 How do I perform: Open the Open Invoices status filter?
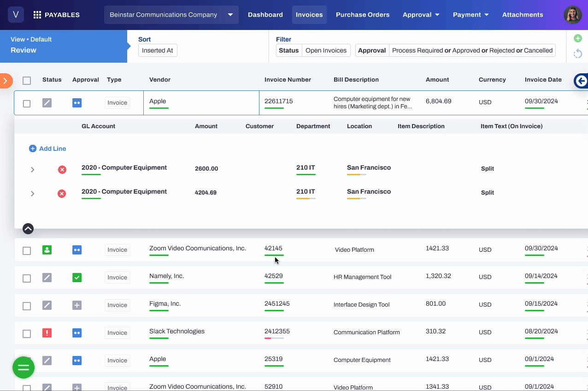click(326, 50)
